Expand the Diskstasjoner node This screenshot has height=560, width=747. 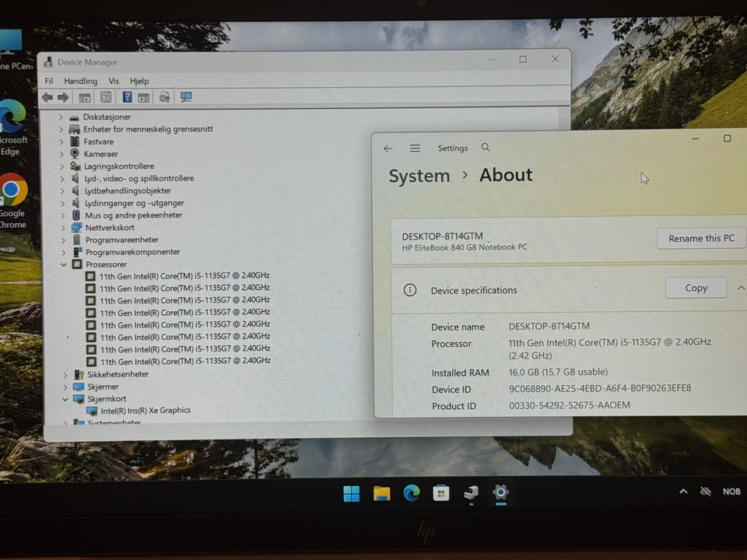pos(61,117)
